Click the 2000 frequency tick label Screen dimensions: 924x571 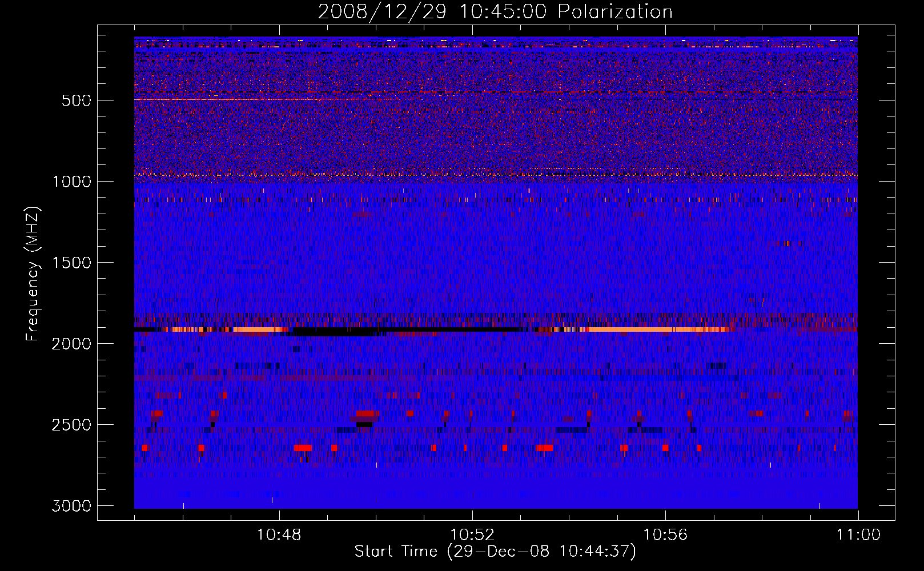pyautogui.click(x=72, y=344)
